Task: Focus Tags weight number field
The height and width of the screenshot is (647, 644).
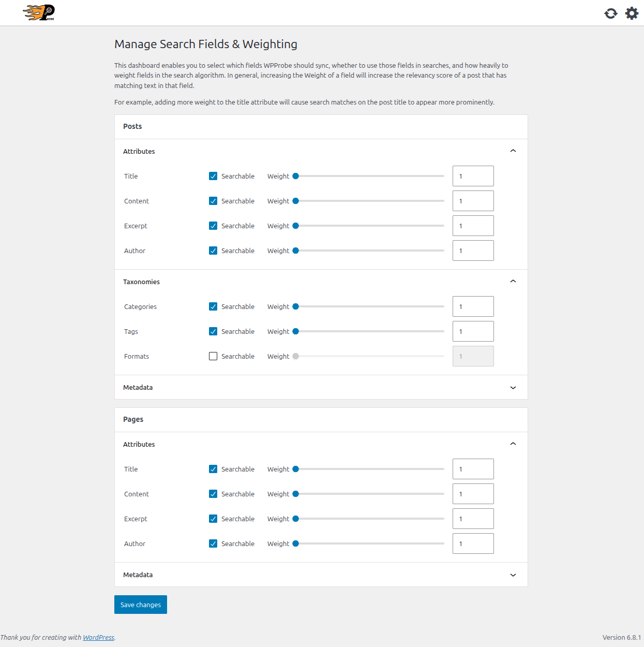Action: click(473, 331)
